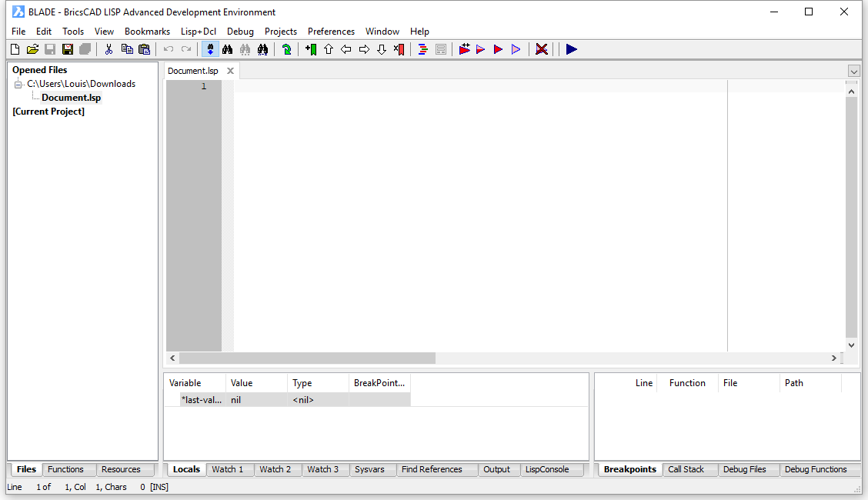Click the left arrow navigation icon
868x500 pixels.
(346, 50)
